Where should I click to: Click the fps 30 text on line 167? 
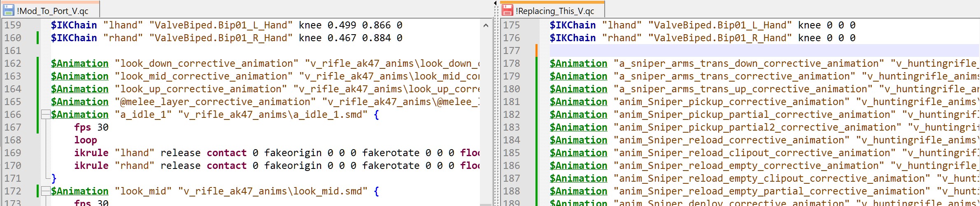tap(91, 127)
